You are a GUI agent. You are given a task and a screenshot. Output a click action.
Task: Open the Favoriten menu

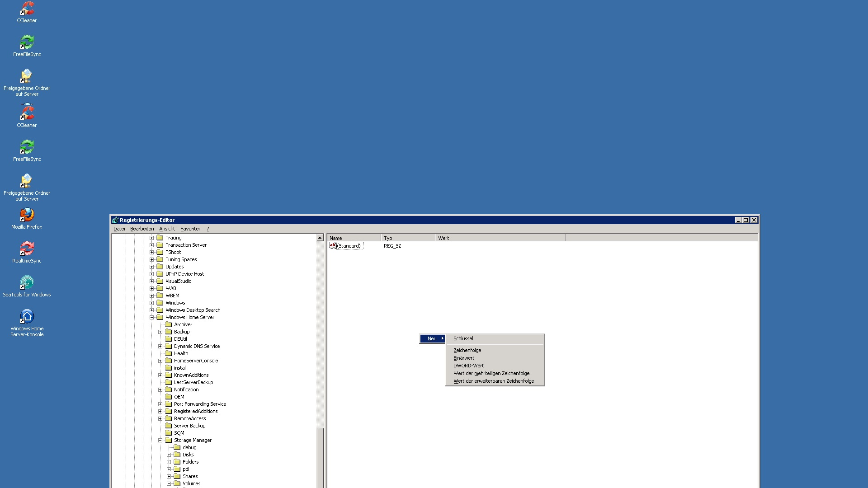click(x=190, y=229)
